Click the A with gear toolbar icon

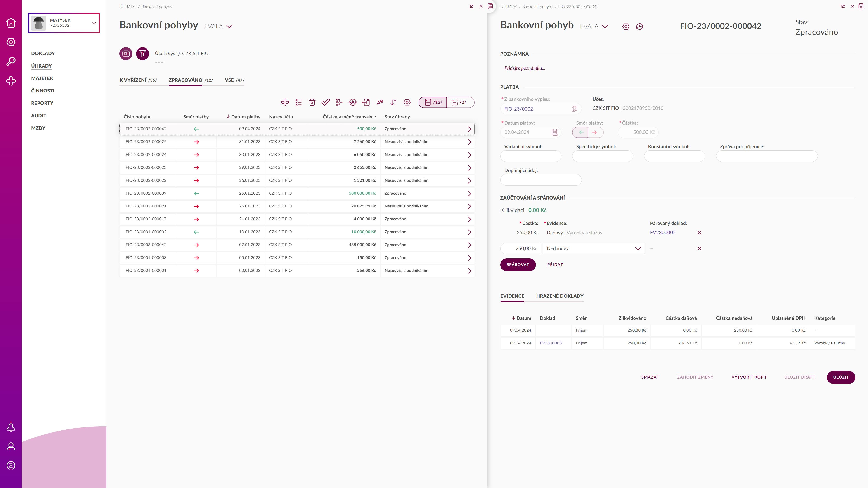pos(380,102)
